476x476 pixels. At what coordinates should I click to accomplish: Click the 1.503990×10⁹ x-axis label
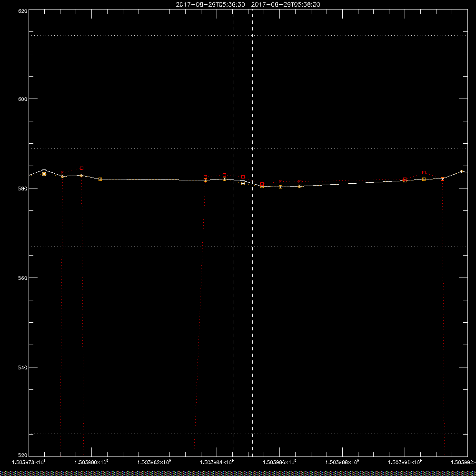(x=405, y=462)
